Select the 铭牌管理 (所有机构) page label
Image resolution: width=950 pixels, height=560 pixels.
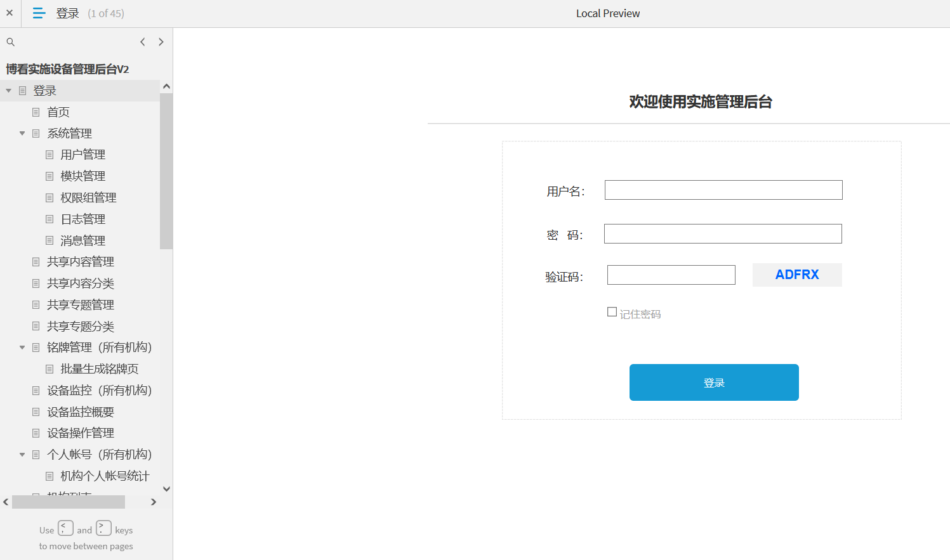pos(100,348)
